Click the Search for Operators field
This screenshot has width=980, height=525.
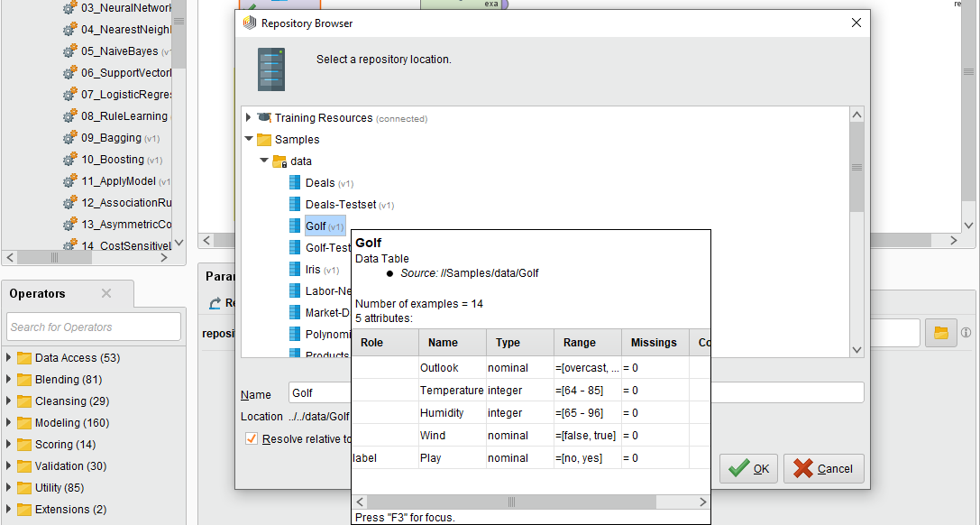point(94,327)
